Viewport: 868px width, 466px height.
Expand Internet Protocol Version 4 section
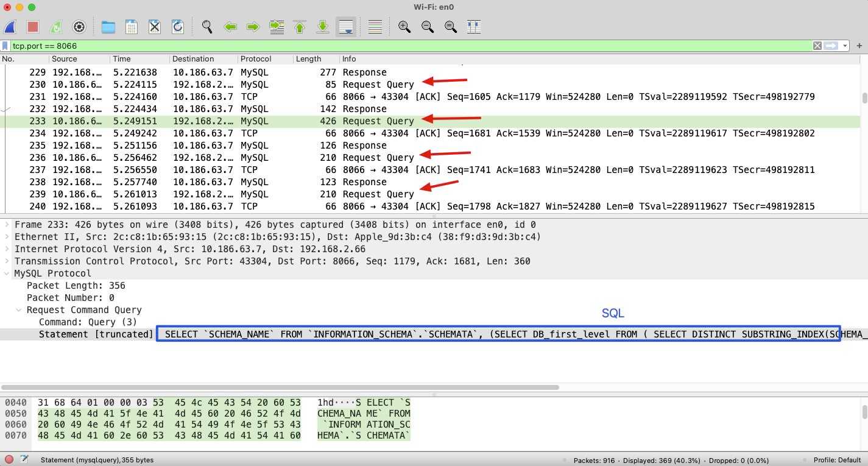pyautogui.click(x=7, y=249)
